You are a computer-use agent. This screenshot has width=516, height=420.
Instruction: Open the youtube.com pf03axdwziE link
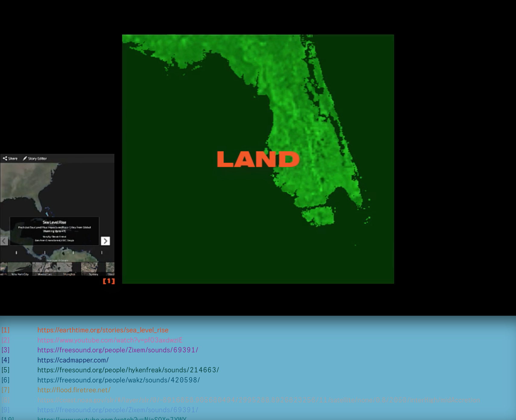pyautogui.click(x=110, y=340)
